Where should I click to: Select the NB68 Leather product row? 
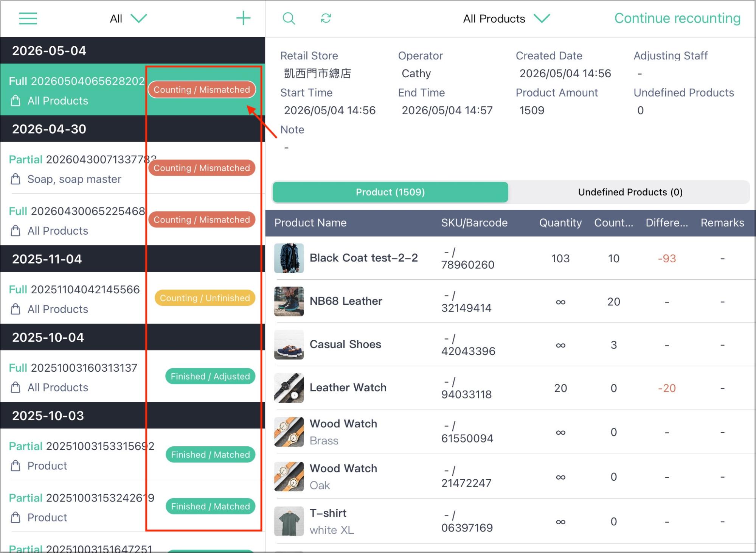510,301
